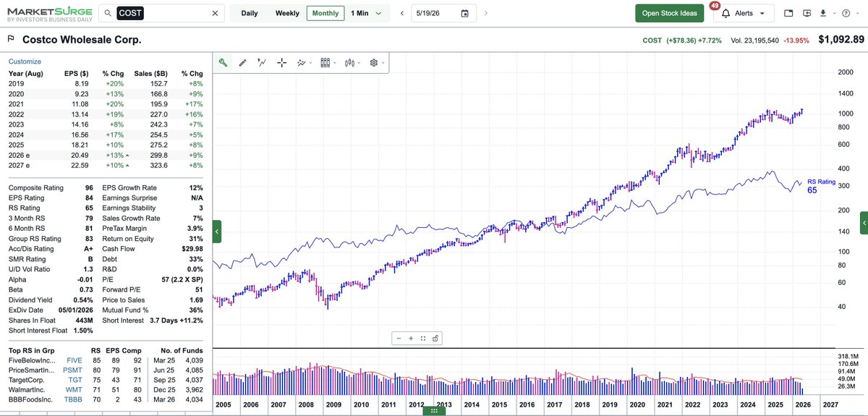Select the wrench chart tool icon
Viewport: 868px width, 416px height.
click(x=224, y=63)
